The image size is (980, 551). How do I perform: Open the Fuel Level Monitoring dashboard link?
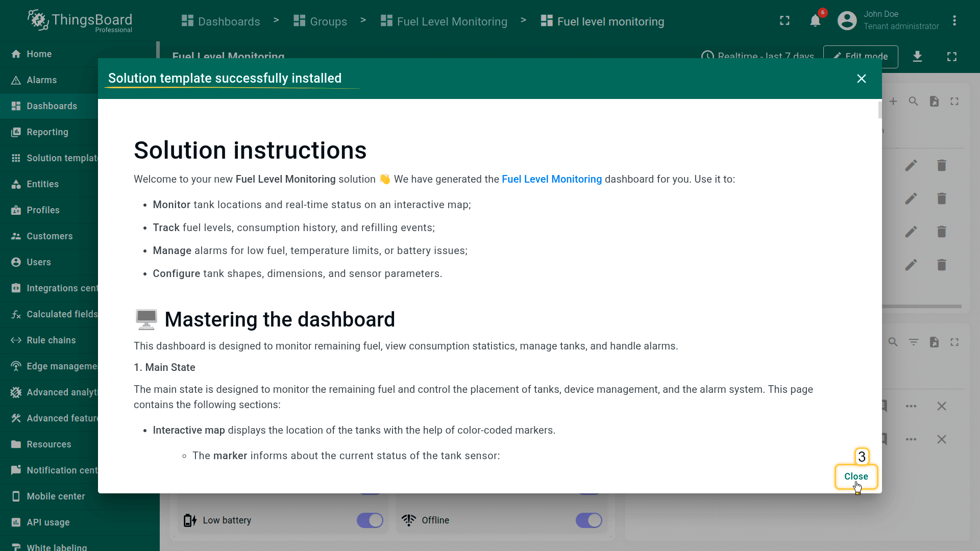pos(552,179)
